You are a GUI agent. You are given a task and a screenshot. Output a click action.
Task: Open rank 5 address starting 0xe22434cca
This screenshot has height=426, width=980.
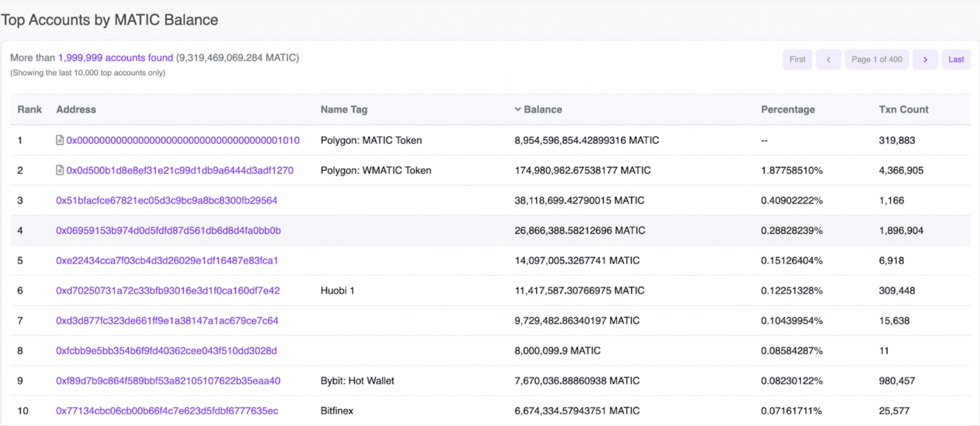click(x=167, y=261)
